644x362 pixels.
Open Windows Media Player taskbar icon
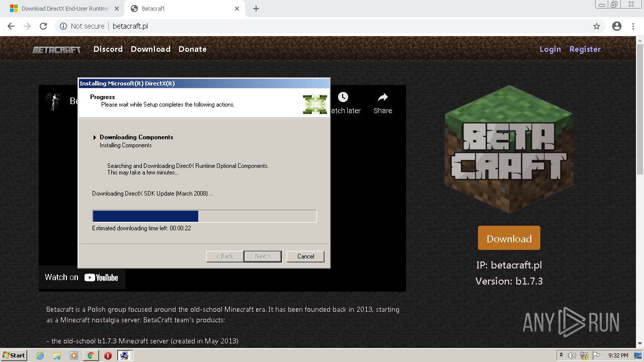[x=74, y=355]
